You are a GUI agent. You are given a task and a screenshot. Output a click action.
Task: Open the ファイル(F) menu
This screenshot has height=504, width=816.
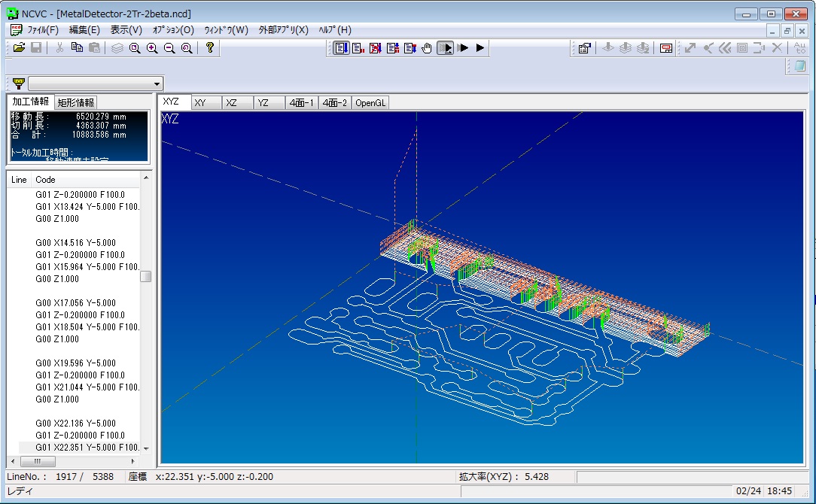click(42, 30)
